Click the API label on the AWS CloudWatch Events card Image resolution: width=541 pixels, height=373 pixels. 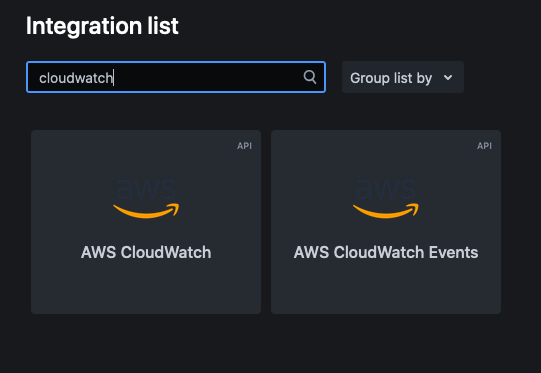pos(484,146)
